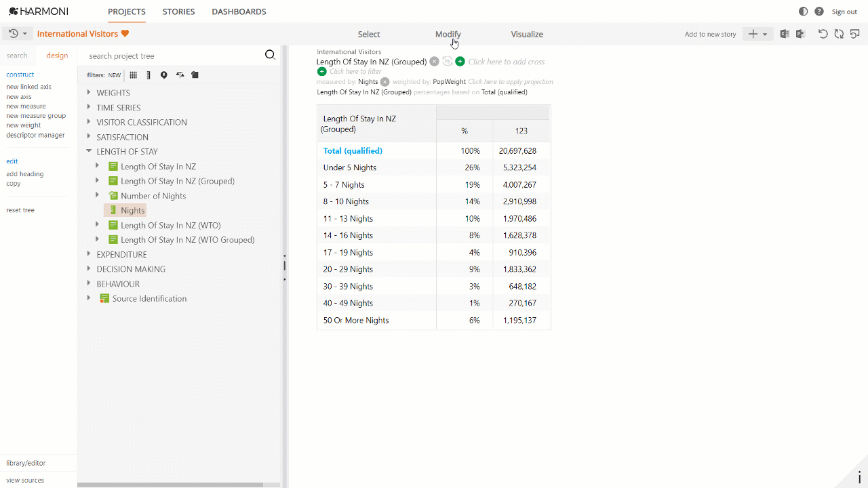
Task: Toggle the location pin filter icon
Action: pos(163,75)
